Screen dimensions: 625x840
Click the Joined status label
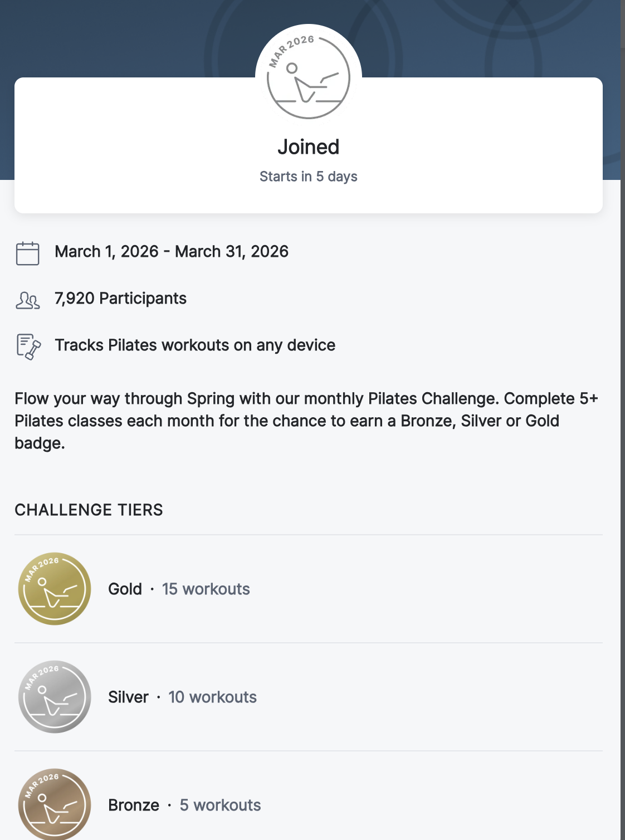click(309, 147)
